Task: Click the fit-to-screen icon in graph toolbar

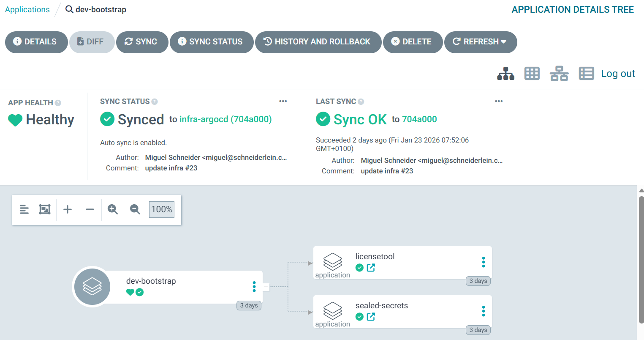Action: (x=44, y=209)
